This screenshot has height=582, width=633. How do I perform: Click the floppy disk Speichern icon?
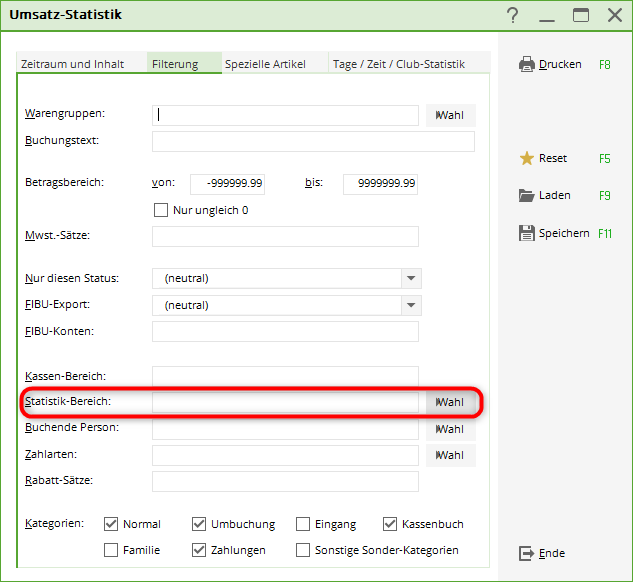pos(527,233)
